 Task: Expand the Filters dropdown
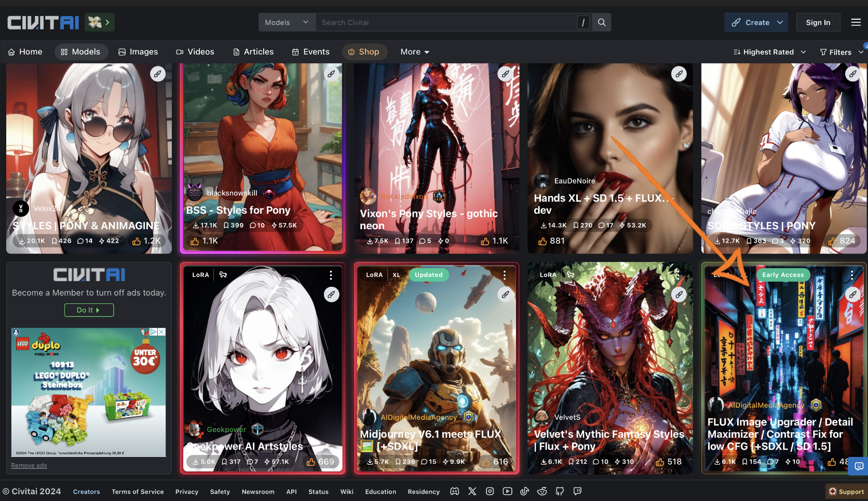[841, 52]
